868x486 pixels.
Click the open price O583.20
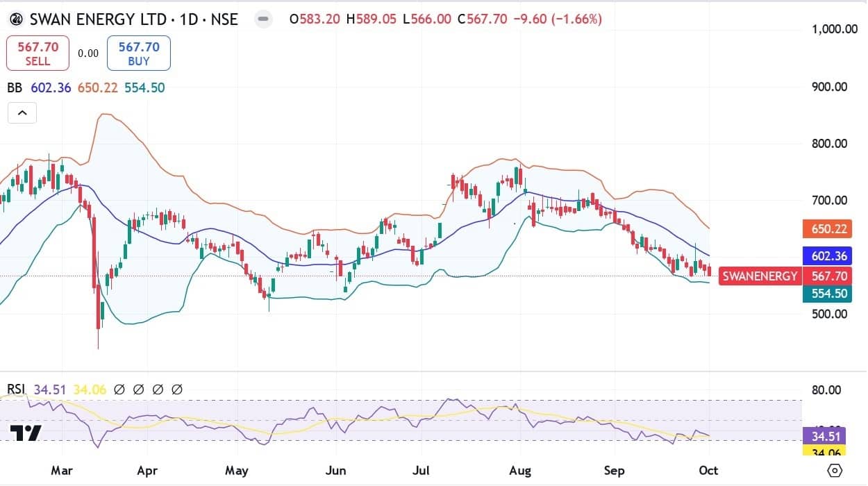pos(315,19)
